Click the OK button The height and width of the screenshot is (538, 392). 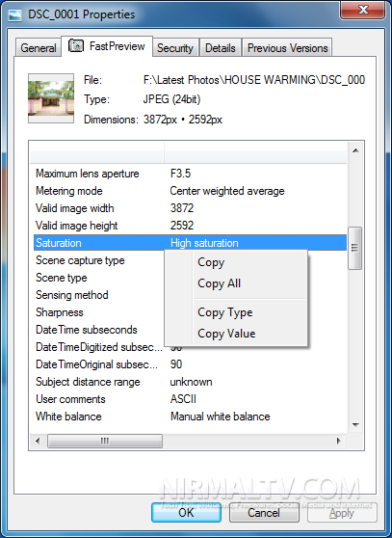(187, 513)
